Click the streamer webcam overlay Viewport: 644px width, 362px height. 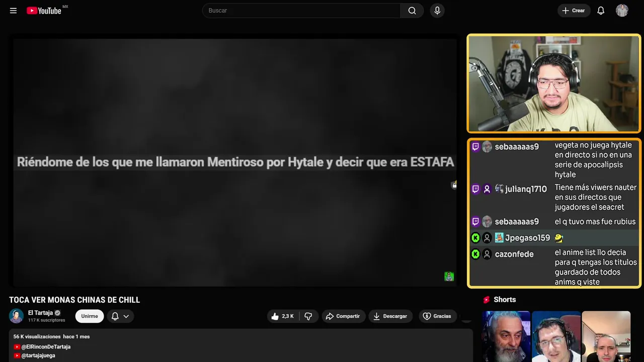553,83
